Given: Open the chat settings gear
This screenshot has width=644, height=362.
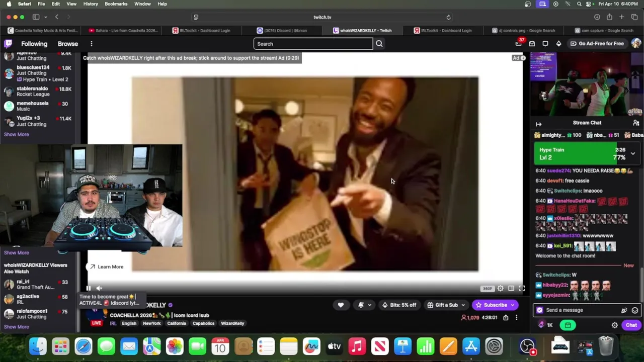Looking at the screenshot, I should pyautogui.click(x=614, y=325).
